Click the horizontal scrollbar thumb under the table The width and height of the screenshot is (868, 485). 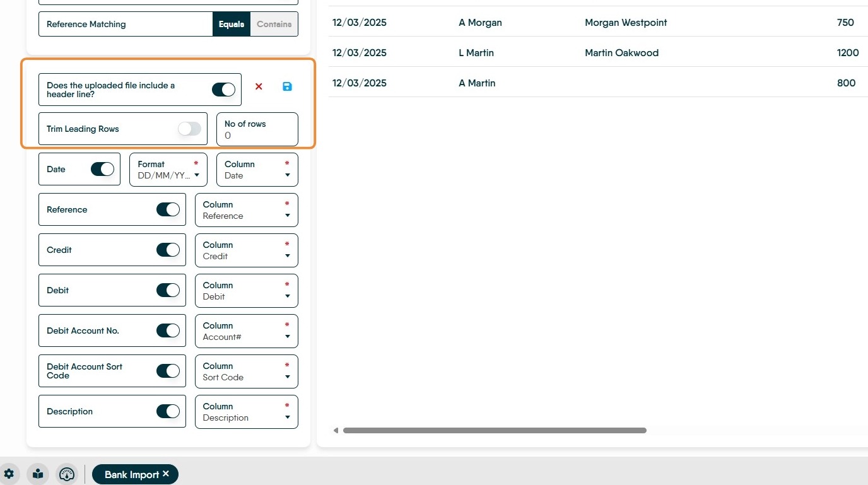[x=495, y=431]
